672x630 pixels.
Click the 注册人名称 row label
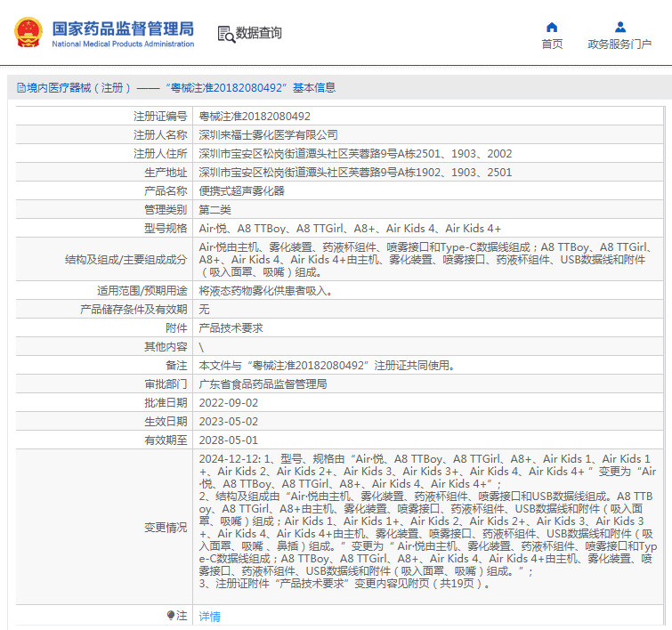pos(160,135)
